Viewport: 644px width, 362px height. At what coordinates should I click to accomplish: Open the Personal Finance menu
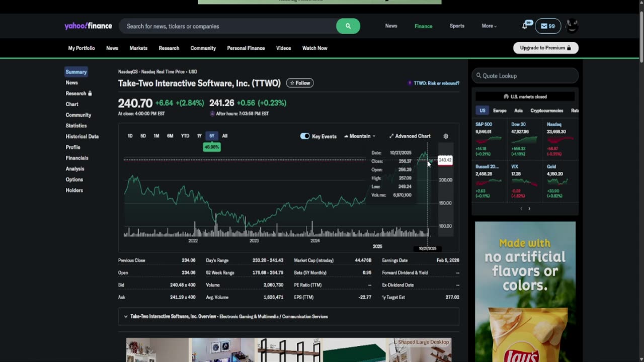(246, 48)
